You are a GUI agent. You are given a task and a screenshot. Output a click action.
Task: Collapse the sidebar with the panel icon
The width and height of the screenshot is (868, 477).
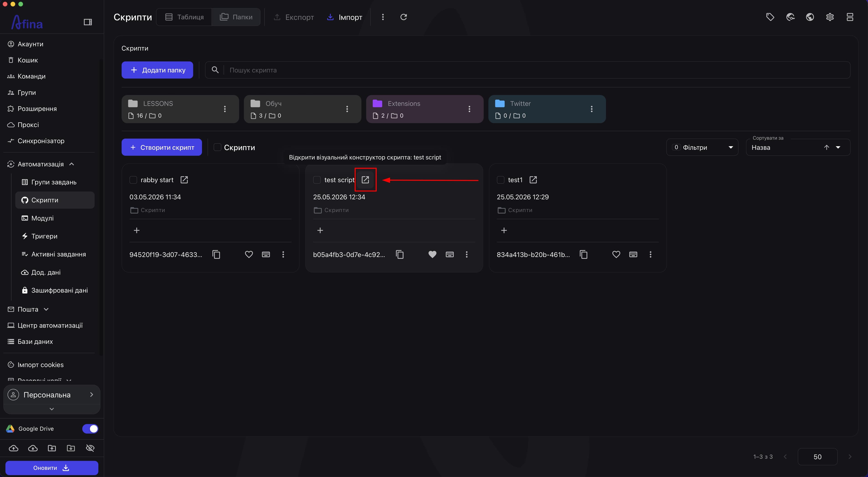(x=88, y=22)
